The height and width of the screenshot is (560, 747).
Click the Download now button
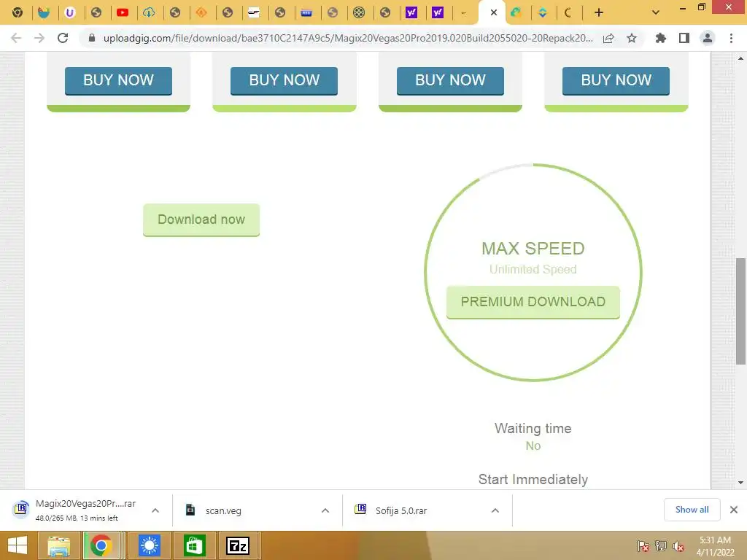(201, 219)
